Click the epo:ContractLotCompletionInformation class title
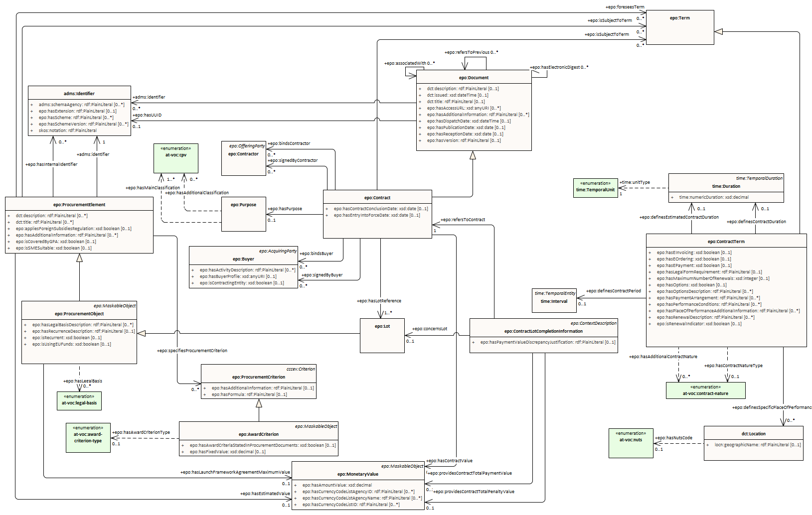812x515 pixels. [x=543, y=331]
